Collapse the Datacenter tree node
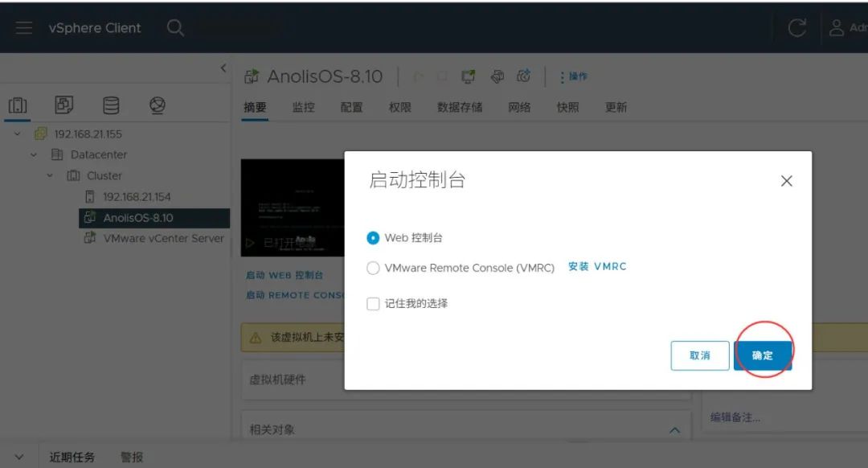The width and height of the screenshot is (868, 468). pos(34,155)
